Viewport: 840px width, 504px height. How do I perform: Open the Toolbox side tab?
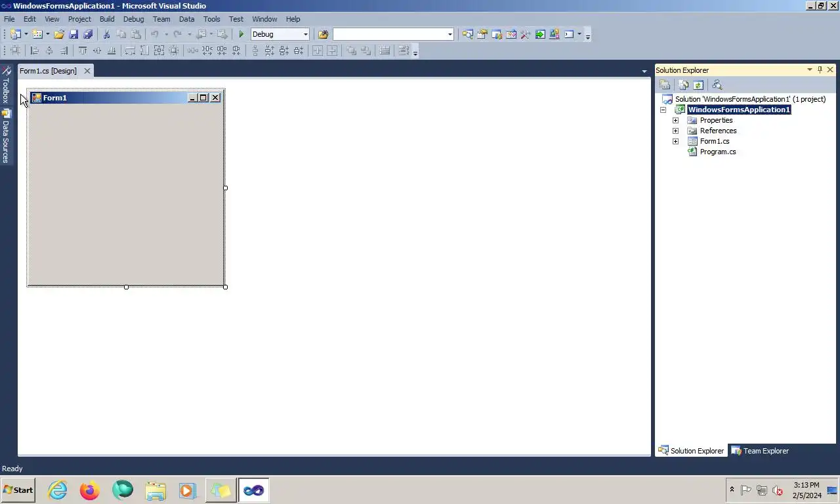pos(6,84)
